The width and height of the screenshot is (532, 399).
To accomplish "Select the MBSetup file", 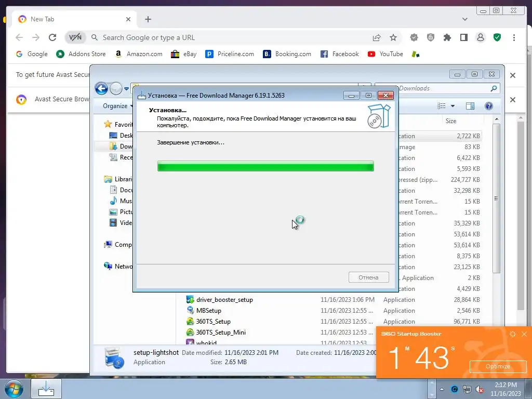I will [208, 311].
